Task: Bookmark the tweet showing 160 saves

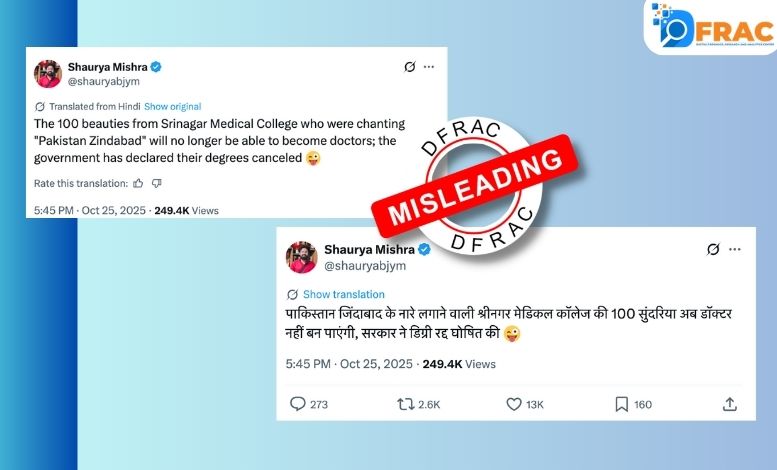Action: pos(621,405)
